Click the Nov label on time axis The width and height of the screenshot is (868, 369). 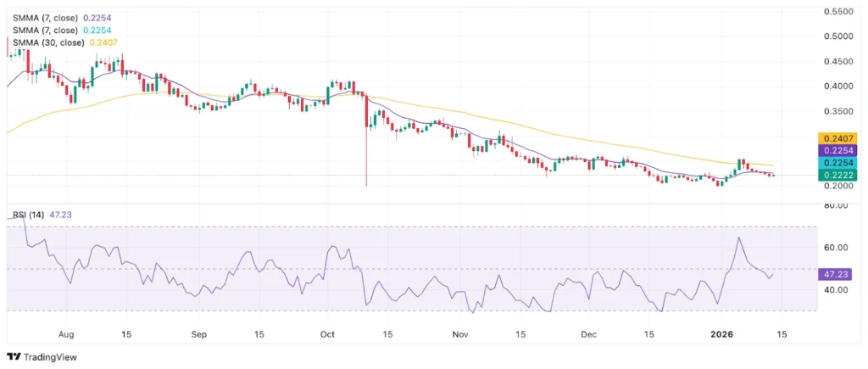(x=460, y=335)
